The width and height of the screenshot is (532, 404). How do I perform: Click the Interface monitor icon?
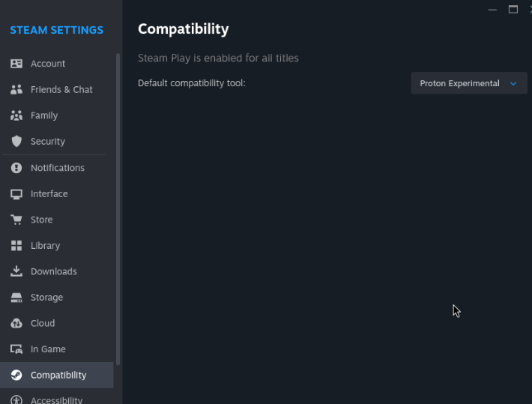(16, 194)
